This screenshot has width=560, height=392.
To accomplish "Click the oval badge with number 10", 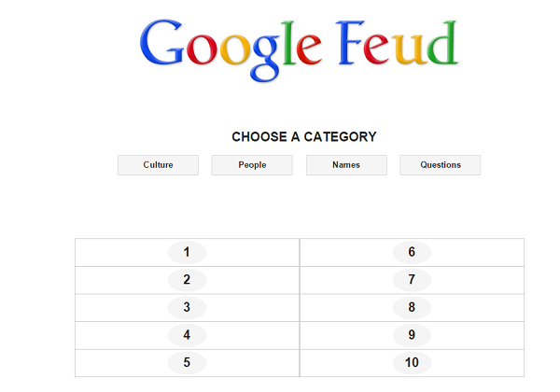I will coord(412,363).
